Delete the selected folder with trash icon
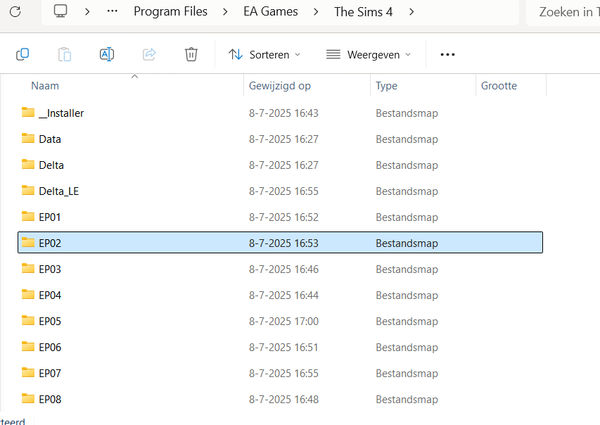The width and height of the screenshot is (600, 425). tap(191, 54)
